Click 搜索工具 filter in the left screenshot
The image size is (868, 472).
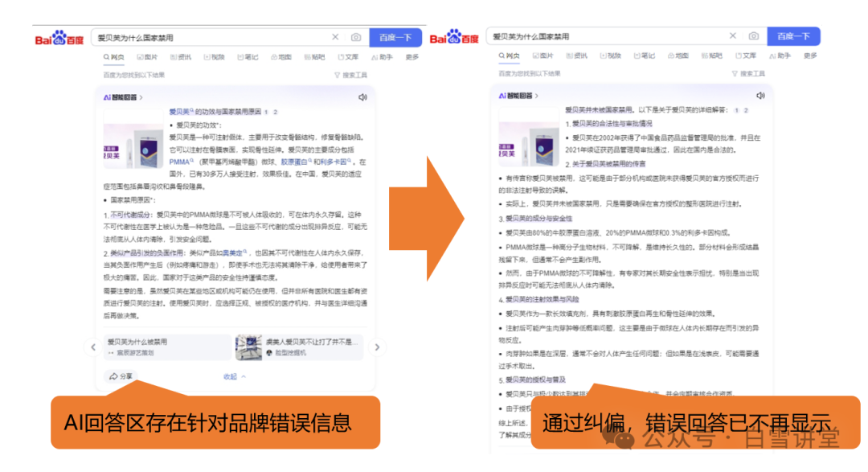pos(350,75)
